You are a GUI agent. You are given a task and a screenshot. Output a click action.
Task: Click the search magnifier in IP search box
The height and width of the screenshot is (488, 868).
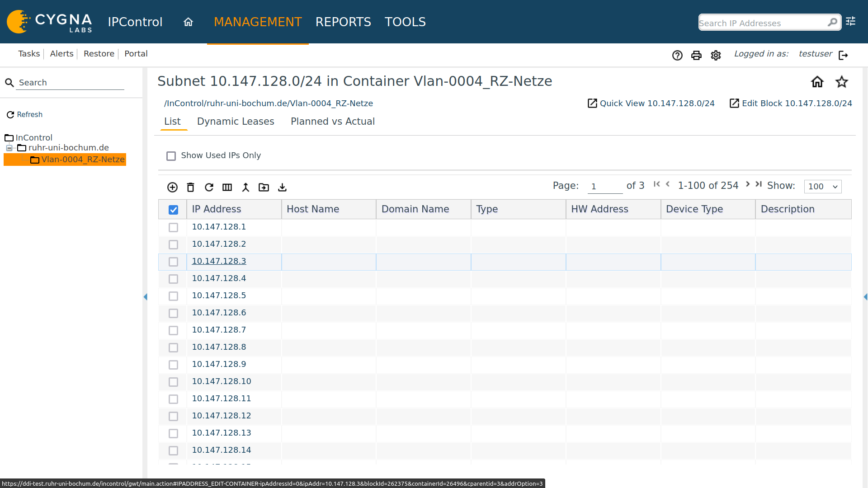tap(832, 22)
